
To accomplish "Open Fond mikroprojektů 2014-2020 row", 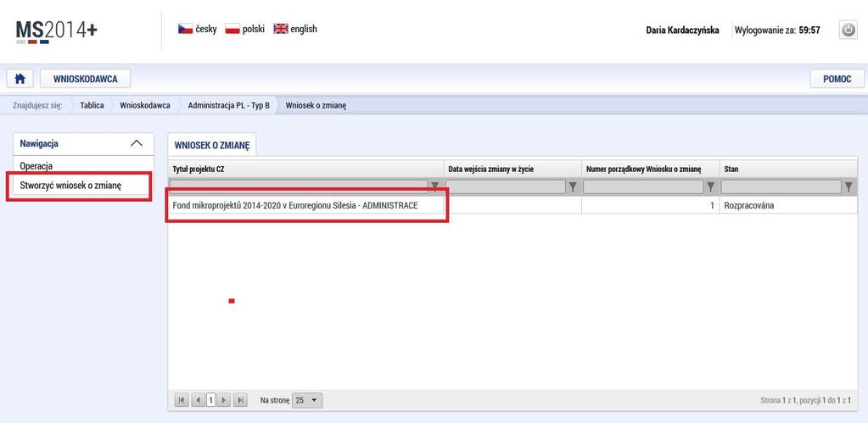I will coord(295,206).
